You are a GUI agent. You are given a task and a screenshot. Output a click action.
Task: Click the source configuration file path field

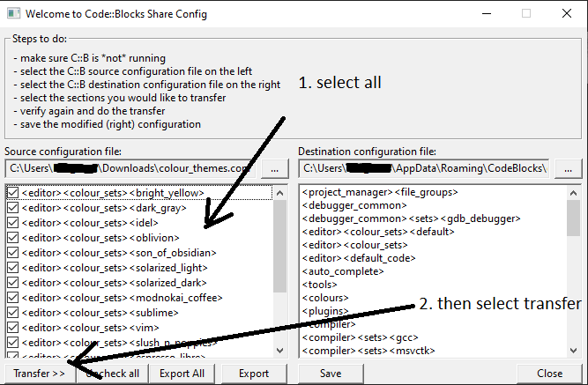coord(130,168)
